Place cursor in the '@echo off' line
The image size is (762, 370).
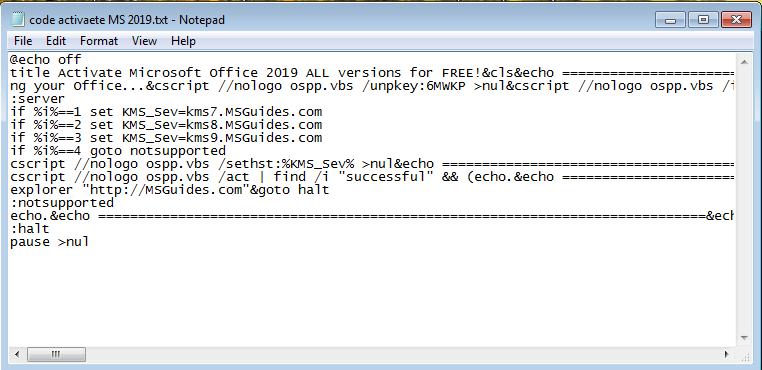click(46, 60)
